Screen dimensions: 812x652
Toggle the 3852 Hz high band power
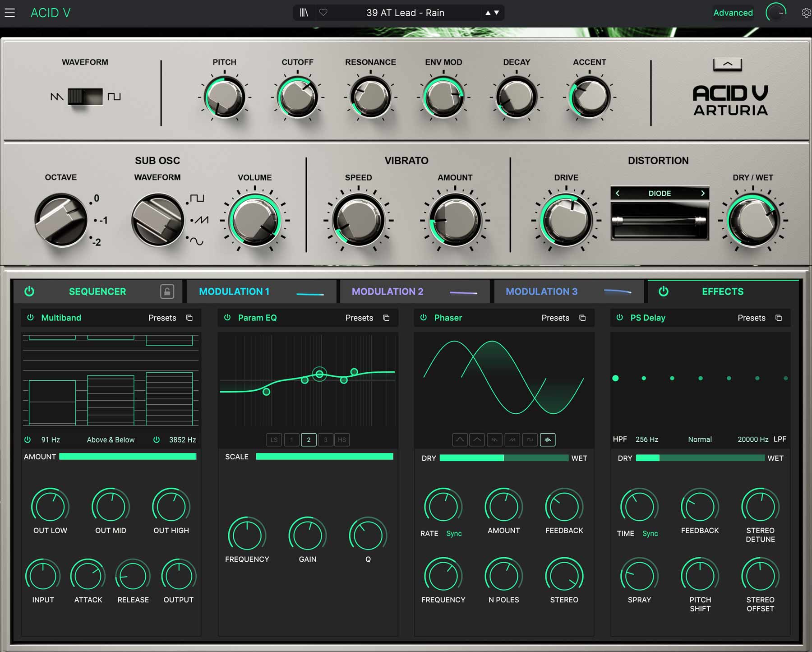(x=157, y=439)
